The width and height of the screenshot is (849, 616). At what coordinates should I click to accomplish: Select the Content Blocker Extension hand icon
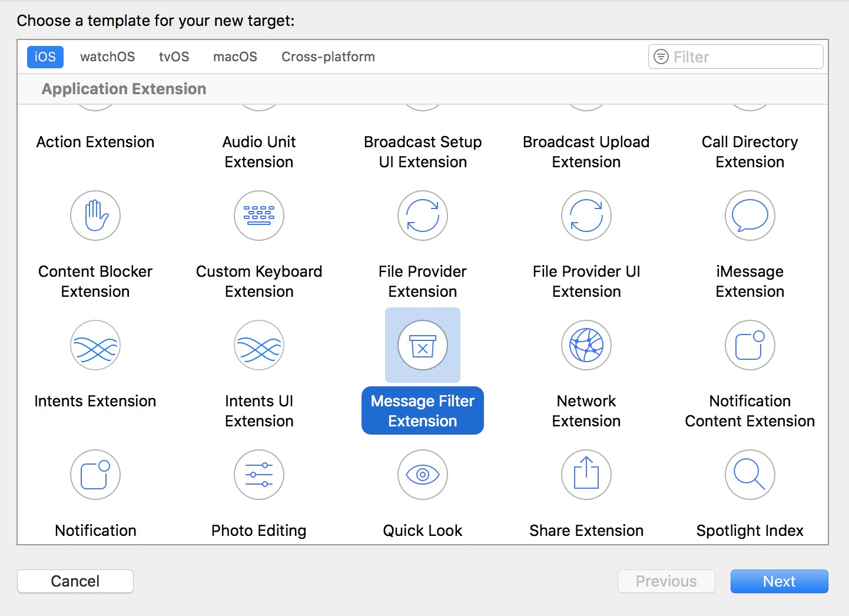(95, 216)
